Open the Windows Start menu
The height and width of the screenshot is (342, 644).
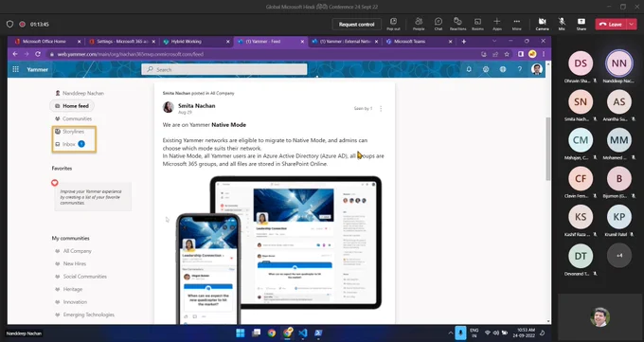pyautogui.click(x=241, y=333)
